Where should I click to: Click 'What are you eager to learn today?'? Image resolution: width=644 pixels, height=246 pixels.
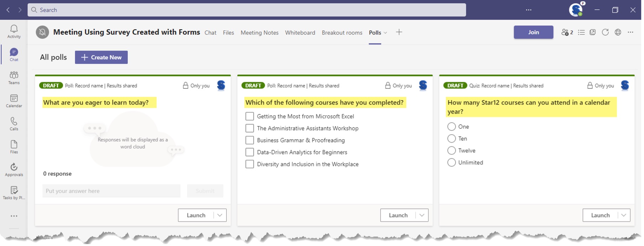(96, 103)
